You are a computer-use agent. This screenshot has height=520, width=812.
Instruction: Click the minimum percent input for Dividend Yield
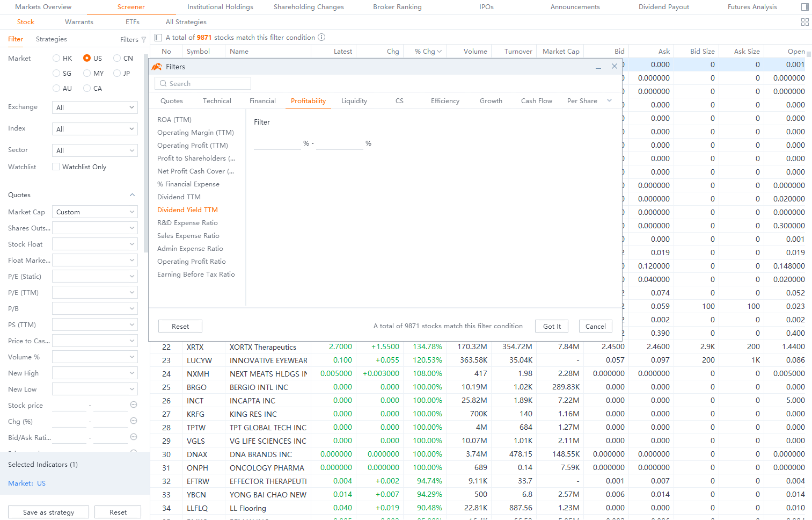277,143
